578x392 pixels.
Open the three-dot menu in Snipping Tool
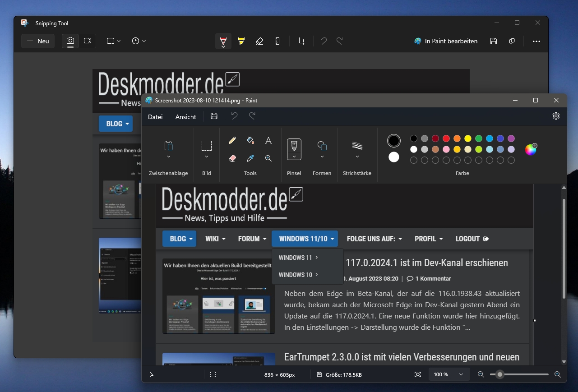pos(536,41)
